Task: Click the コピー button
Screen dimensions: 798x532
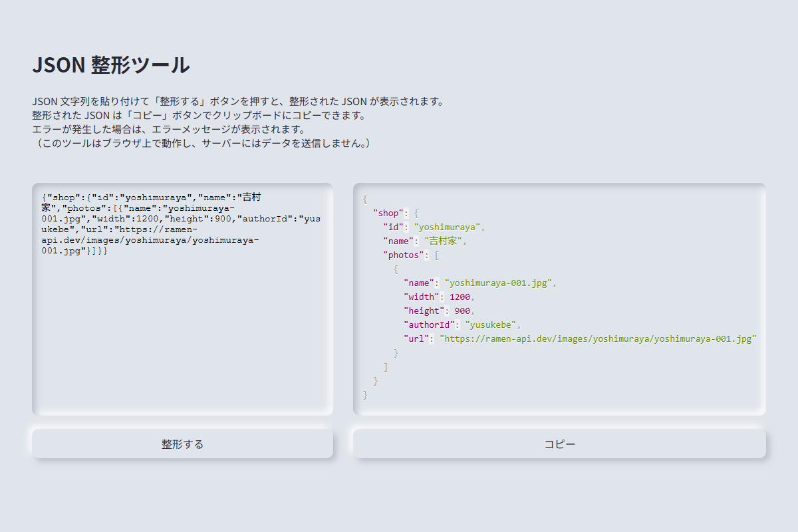Action: click(559, 444)
